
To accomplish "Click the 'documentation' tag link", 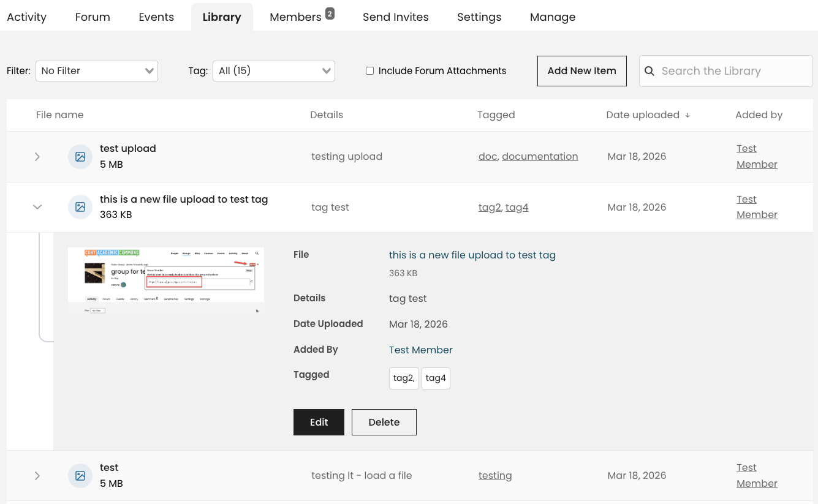I will click(540, 157).
